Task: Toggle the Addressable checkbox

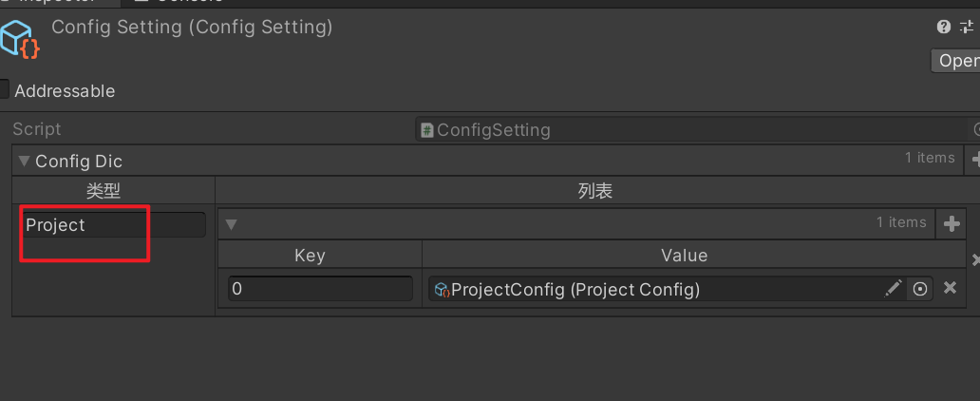Action: [5, 91]
